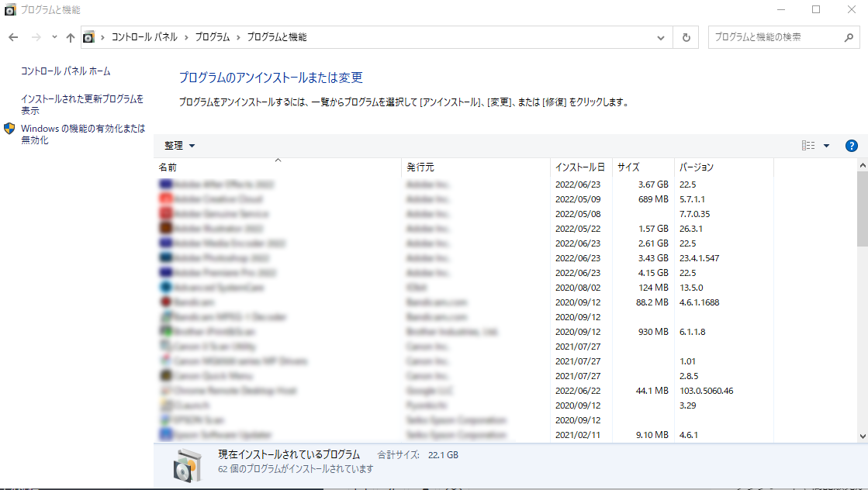Select the row with version "6.1.1.8"
Image resolution: width=868 pixels, height=490 pixels.
[464, 332]
